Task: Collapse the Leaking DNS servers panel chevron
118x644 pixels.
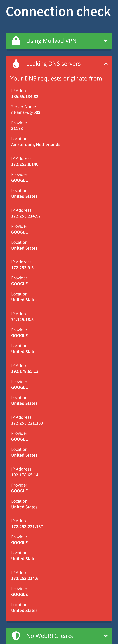Action: click(x=106, y=64)
